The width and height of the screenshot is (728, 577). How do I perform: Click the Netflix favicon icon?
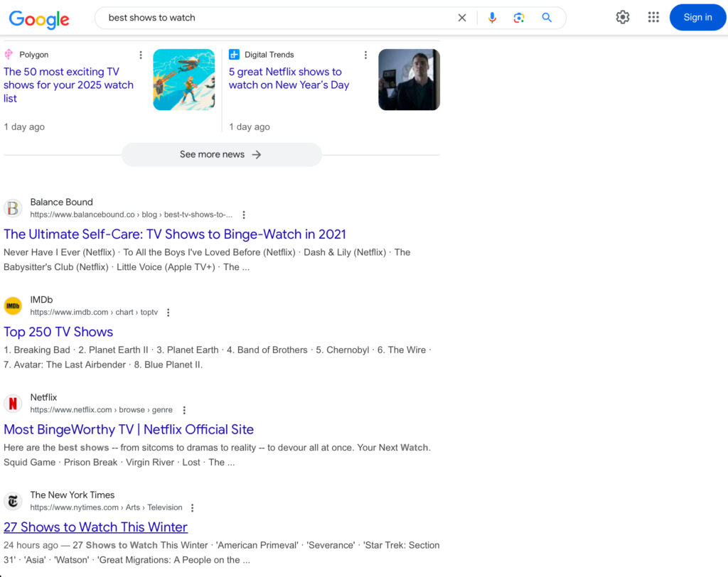[x=13, y=404]
